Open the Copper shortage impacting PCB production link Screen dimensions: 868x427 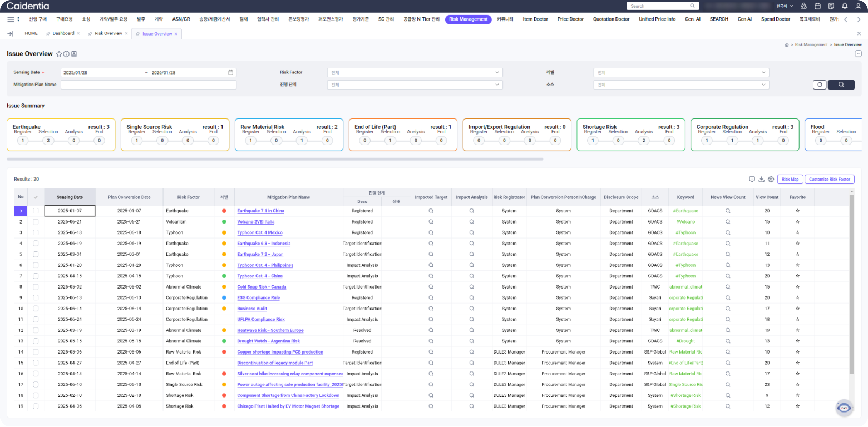pyautogui.click(x=280, y=352)
